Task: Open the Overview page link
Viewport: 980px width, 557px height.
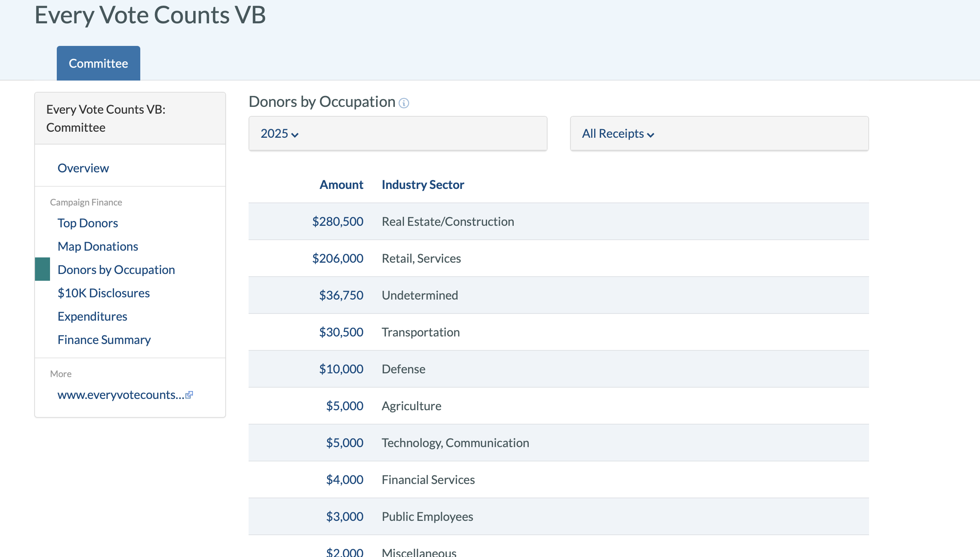Action: click(x=83, y=168)
